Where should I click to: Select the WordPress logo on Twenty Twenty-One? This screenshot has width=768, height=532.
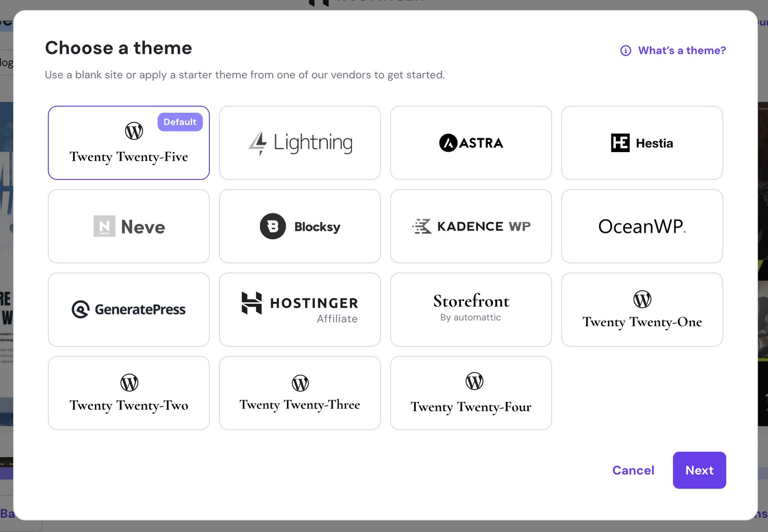pos(642,299)
